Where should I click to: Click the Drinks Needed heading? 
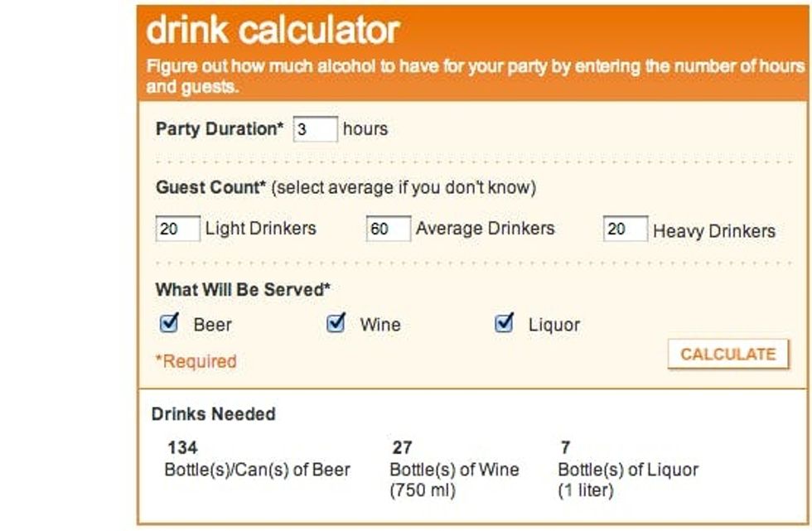[x=213, y=413]
